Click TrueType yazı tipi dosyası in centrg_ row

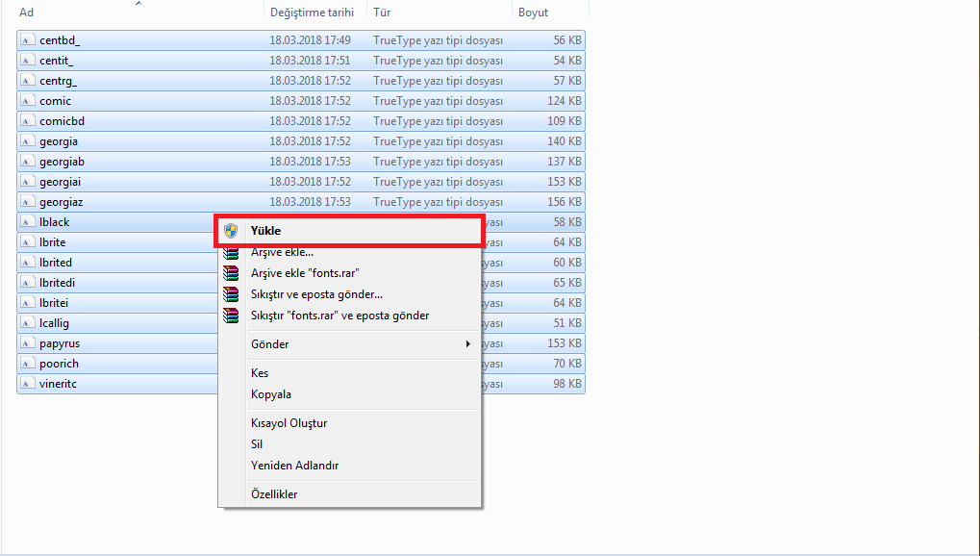pos(439,81)
